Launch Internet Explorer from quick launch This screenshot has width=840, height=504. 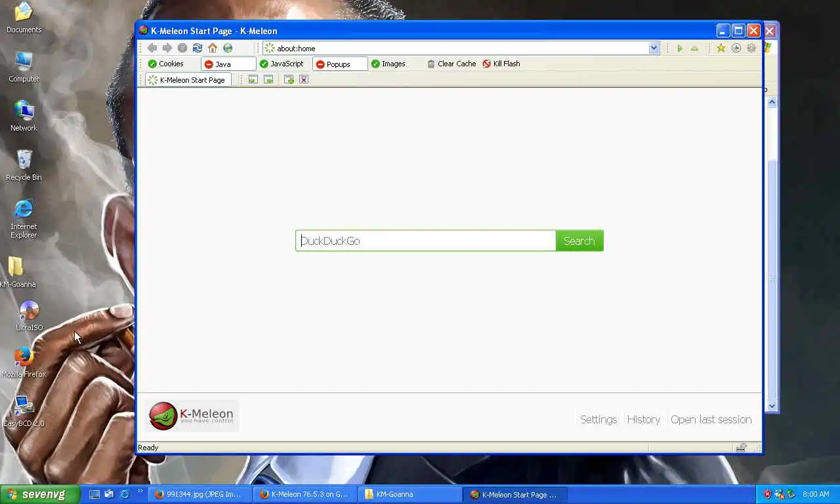[123, 494]
